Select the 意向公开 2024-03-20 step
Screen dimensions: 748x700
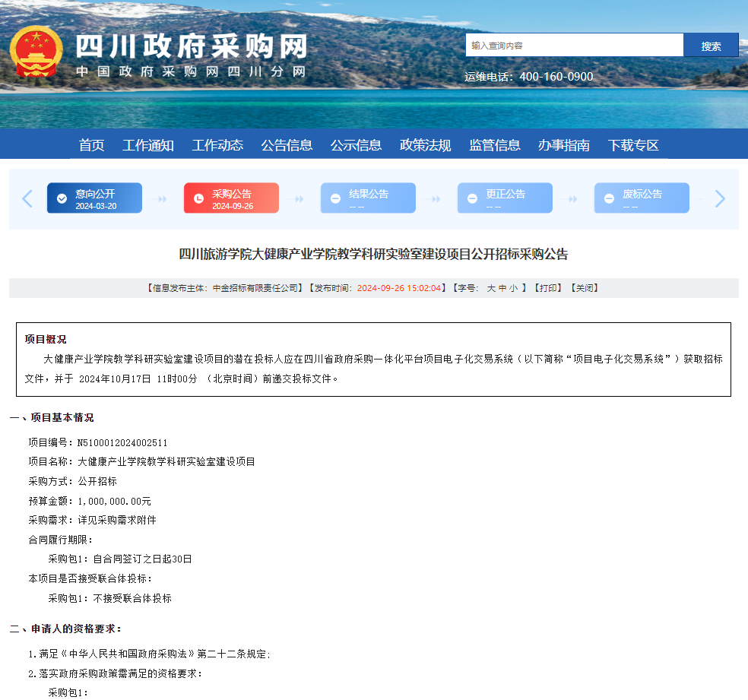[x=94, y=198]
